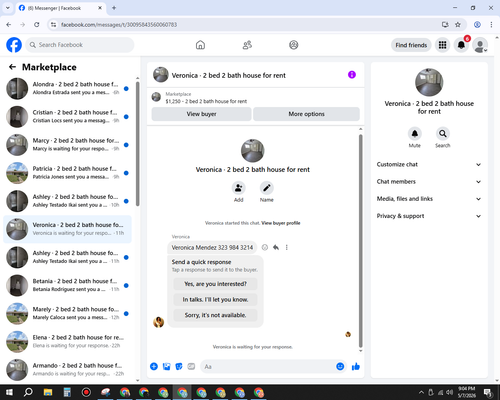Click the Name pencil edit icon

[267, 188]
